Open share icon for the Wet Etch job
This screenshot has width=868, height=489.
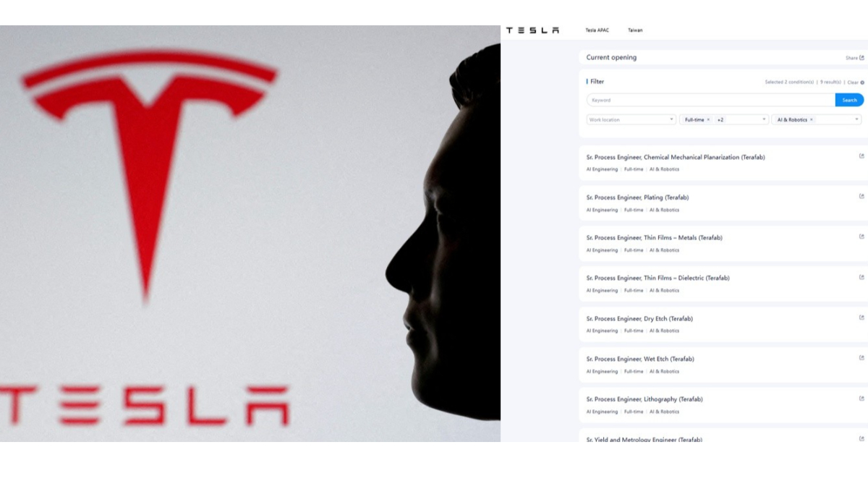pyautogui.click(x=861, y=358)
